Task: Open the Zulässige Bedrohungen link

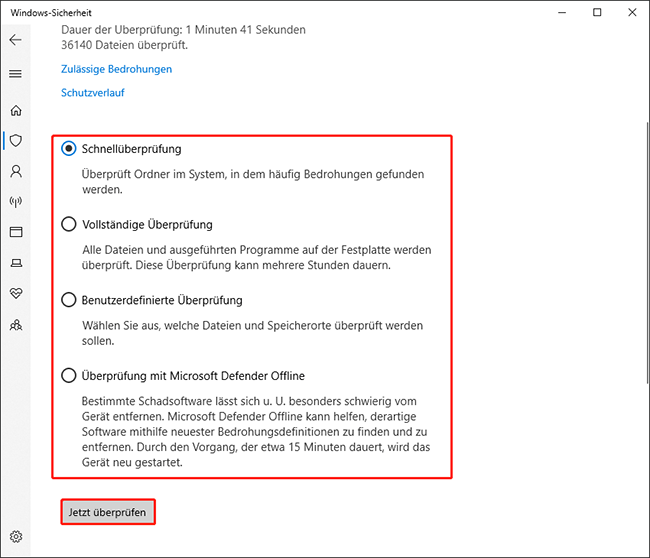Action: (x=116, y=69)
